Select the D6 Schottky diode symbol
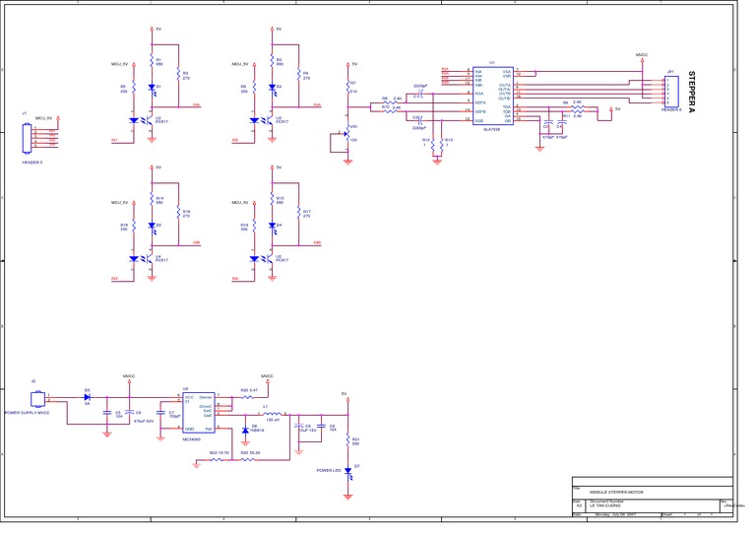This screenshot has width=756, height=535. tap(245, 431)
